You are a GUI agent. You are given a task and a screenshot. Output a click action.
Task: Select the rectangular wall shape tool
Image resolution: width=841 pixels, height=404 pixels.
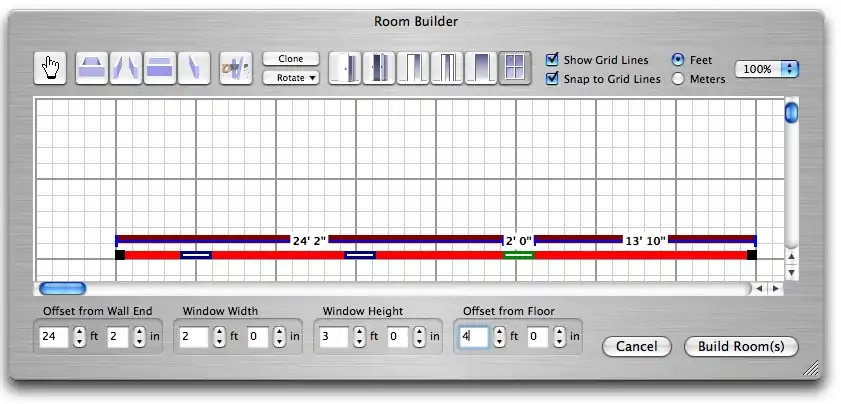click(159, 68)
